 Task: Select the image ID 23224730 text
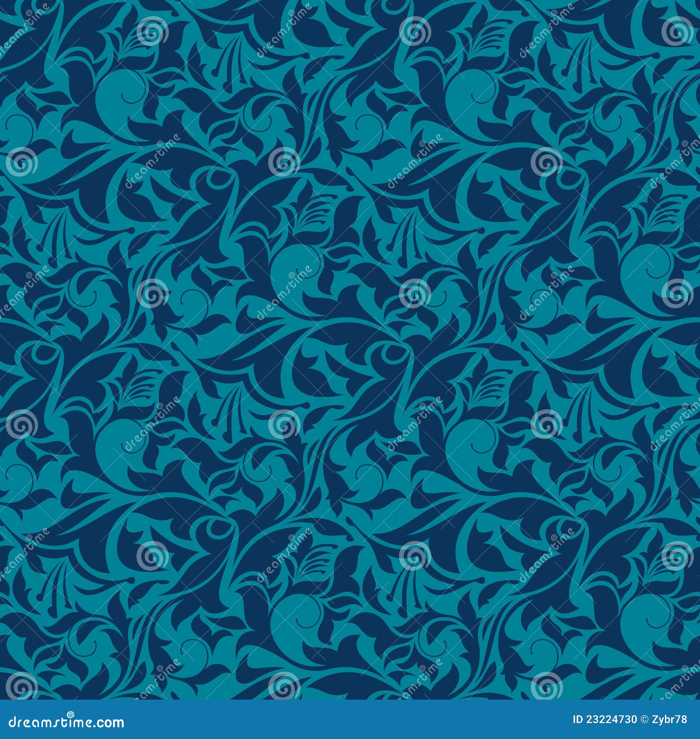click(604, 719)
